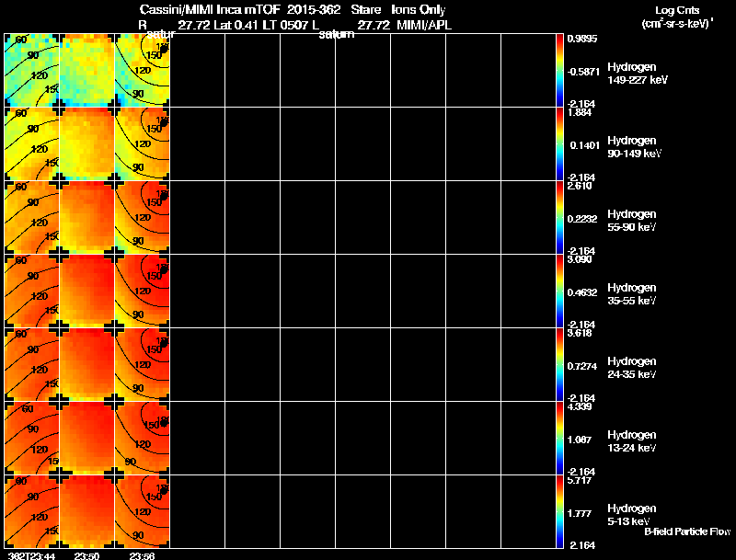This screenshot has width=736, height=560.
Task: Click the -0.5871 mid-scale value
Action: click(x=583, y=72)
